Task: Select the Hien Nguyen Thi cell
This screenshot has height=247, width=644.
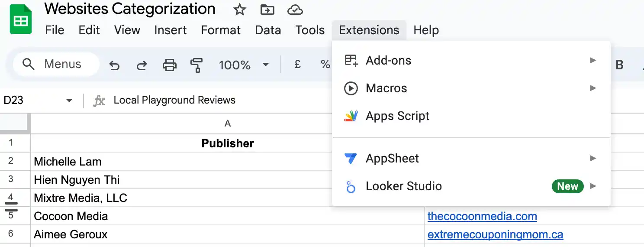Action: [228, 179]
